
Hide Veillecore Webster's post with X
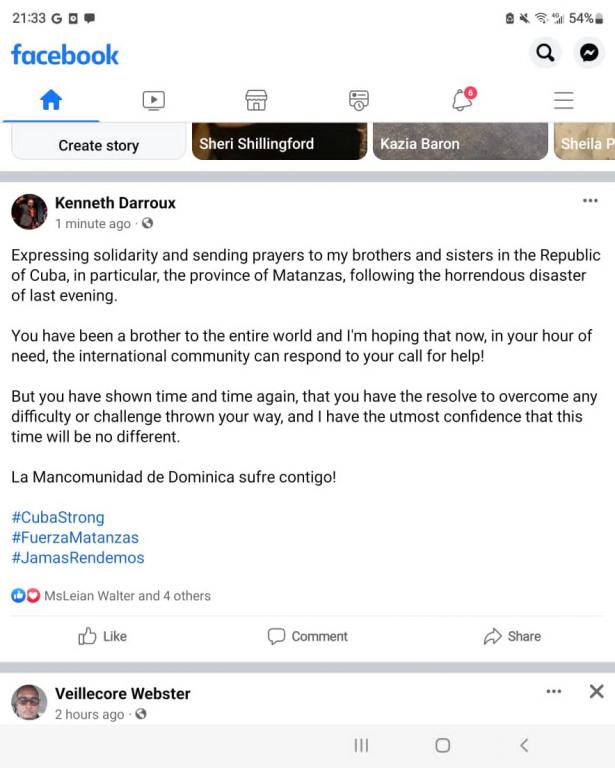pyautogui.click(x=596, y=692)
